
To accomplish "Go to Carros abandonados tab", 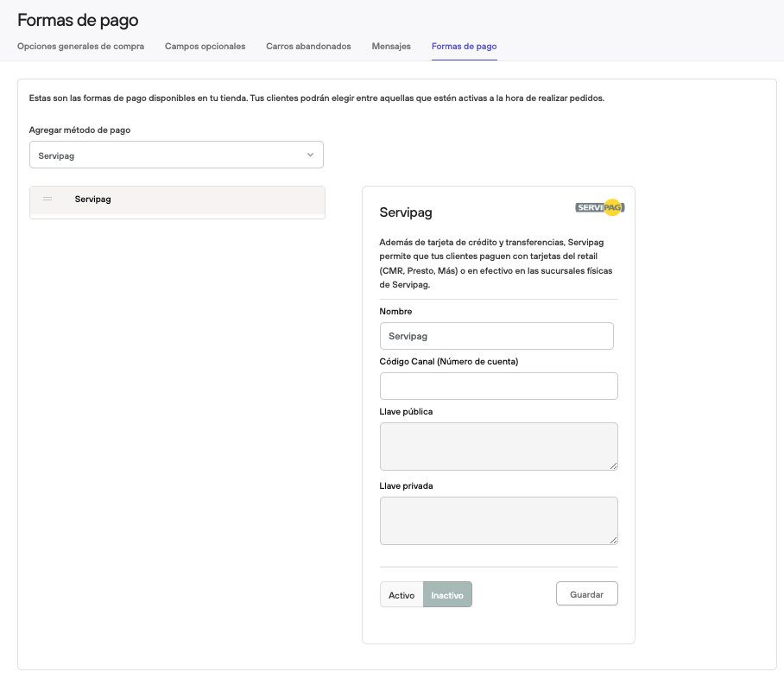I will click(308, 47).
